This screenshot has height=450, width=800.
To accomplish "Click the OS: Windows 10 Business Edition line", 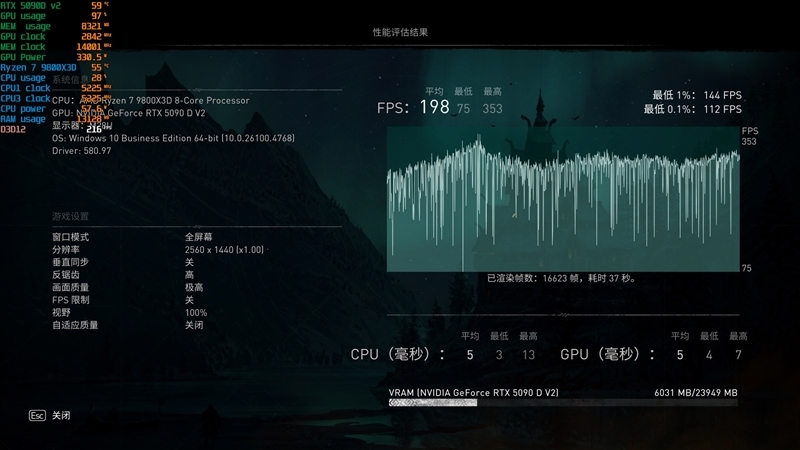I will (x=173, y=138).
